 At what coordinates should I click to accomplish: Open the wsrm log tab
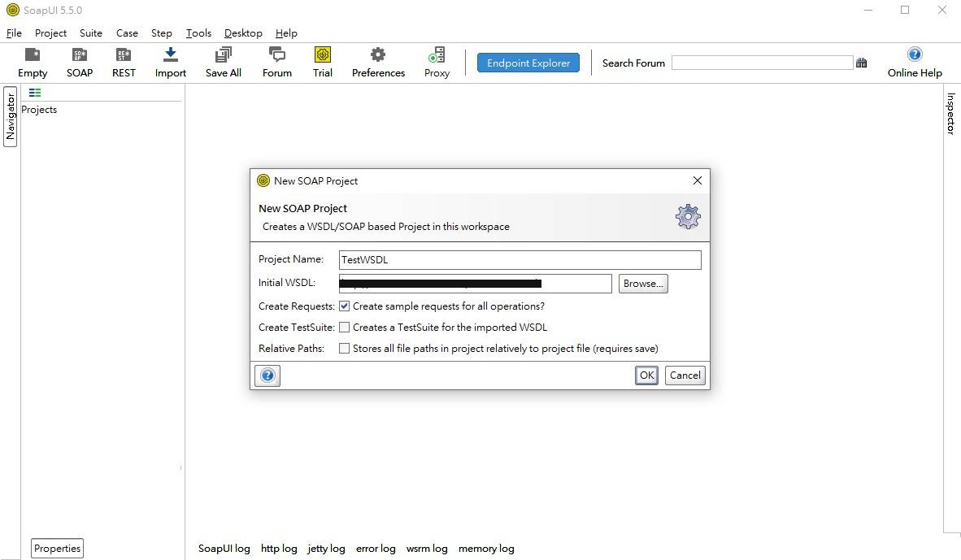pos(427,549)
